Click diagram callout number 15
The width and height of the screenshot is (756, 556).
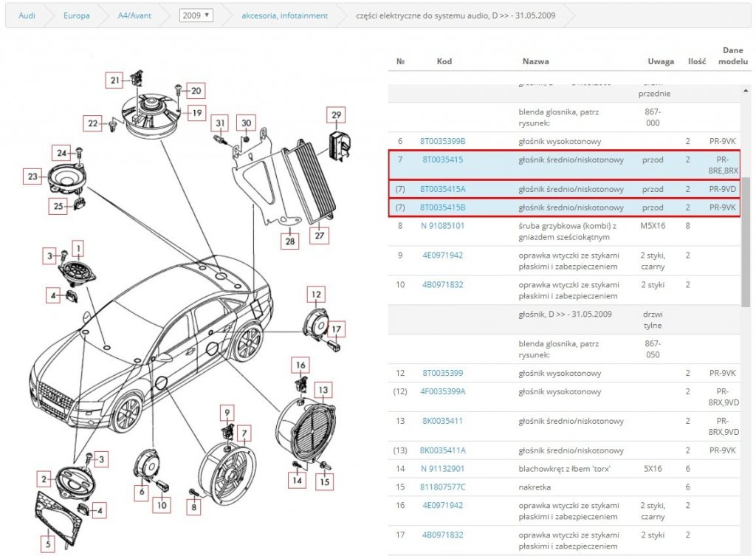(325, 481)
